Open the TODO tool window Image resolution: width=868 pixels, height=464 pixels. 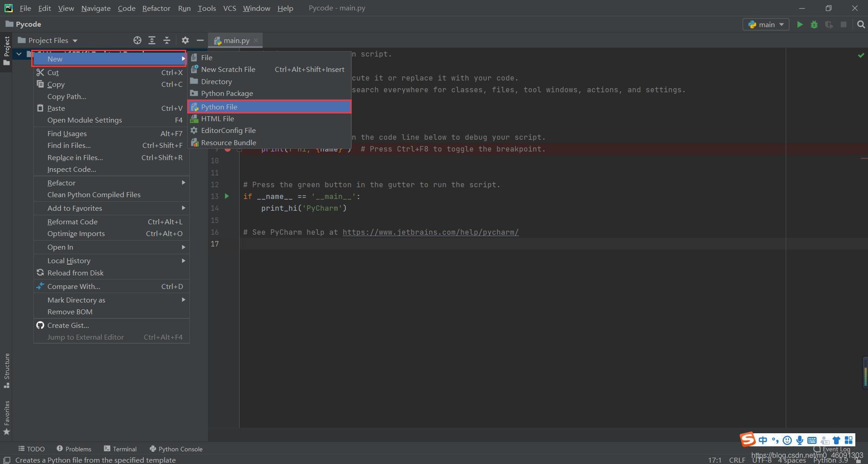31,449
